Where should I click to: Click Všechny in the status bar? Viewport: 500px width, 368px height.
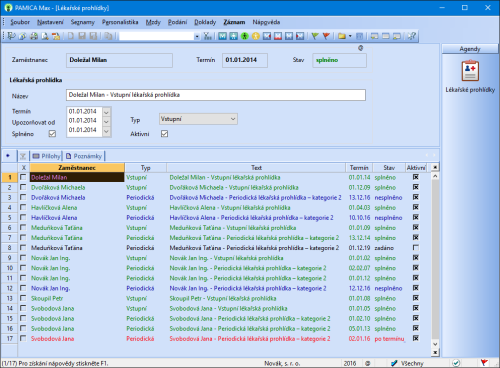[x=412, y=363]
